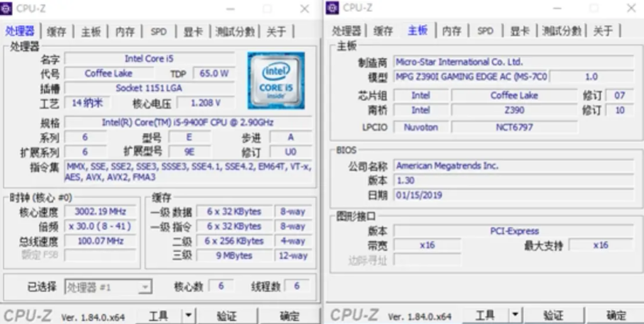Image resolution: width=644 pixels, height=324 pixels.
Task: Close the right CPU-Z window
Action: (631, 8)
